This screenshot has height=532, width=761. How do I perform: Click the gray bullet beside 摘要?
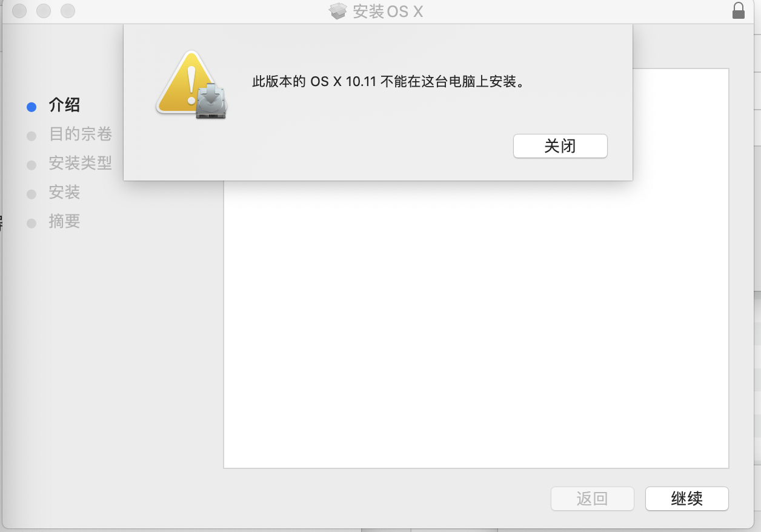(x=32, y=224)
